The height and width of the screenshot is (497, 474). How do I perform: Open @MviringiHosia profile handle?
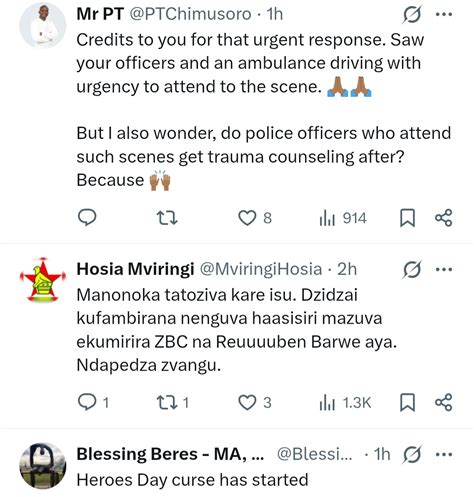tap(261, 269)
